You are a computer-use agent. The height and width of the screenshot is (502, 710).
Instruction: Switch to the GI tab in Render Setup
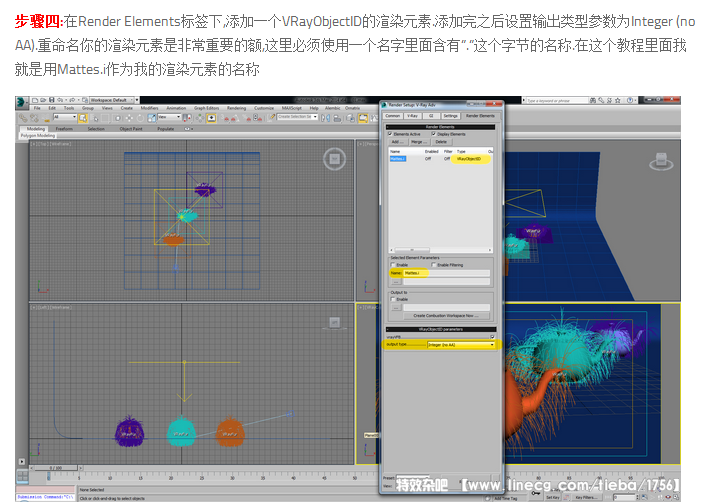click(x=432, y=116)
